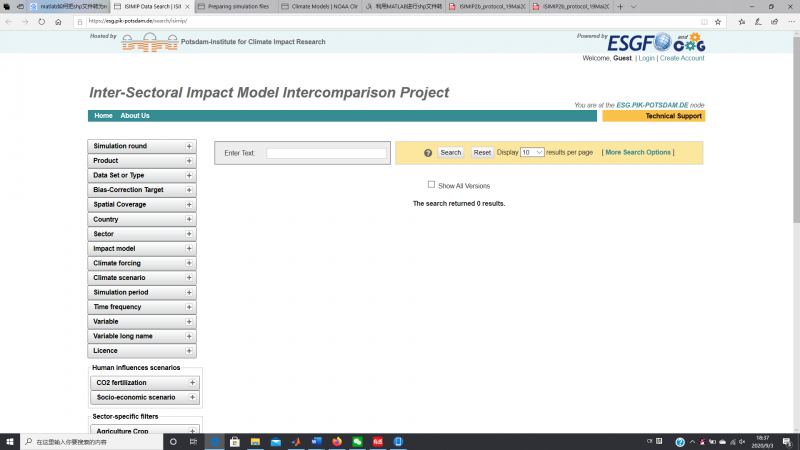Open the About Us menu item

[x=135, y=116]
